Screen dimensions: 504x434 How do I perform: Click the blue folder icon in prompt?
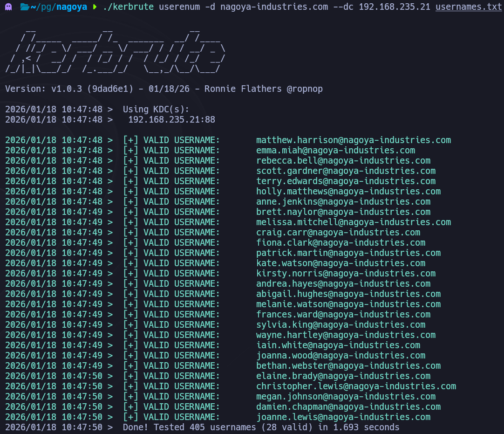pos(24,7)
